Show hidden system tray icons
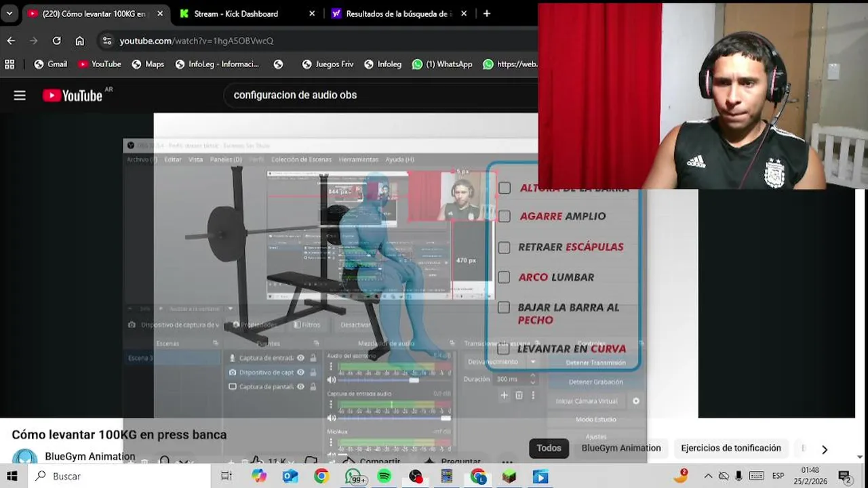The width and height of the screenshot is (868, 488). click(708, 476)
